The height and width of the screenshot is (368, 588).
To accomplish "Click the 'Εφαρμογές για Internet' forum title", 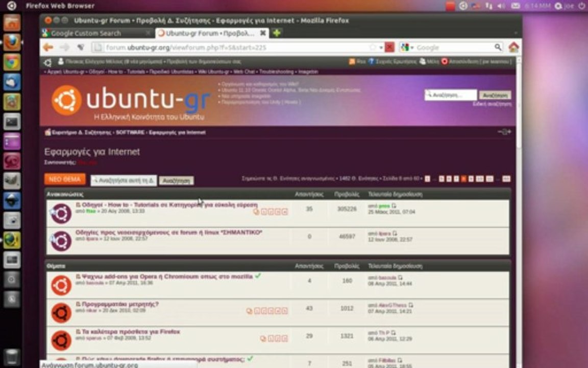I will point(92,152).
